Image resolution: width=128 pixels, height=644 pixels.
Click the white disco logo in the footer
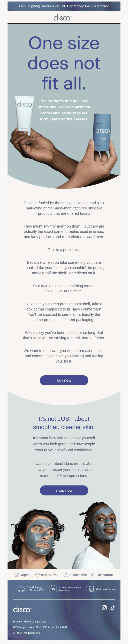point(22,609)
